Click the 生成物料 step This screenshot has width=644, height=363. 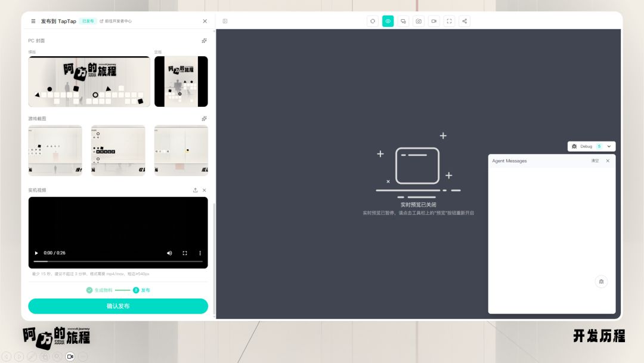(x=99, y=290)
